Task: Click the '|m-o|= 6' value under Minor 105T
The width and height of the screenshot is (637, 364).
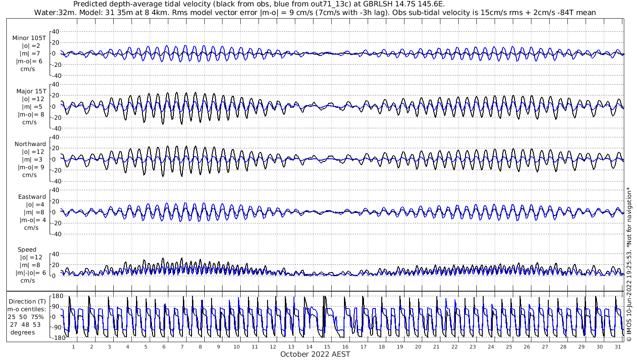Action: pos(30,61)
